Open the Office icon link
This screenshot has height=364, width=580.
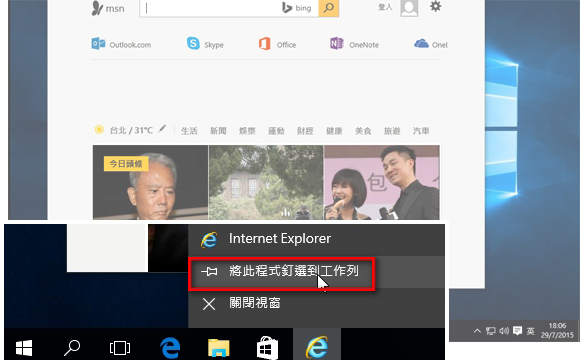point(264,44)
